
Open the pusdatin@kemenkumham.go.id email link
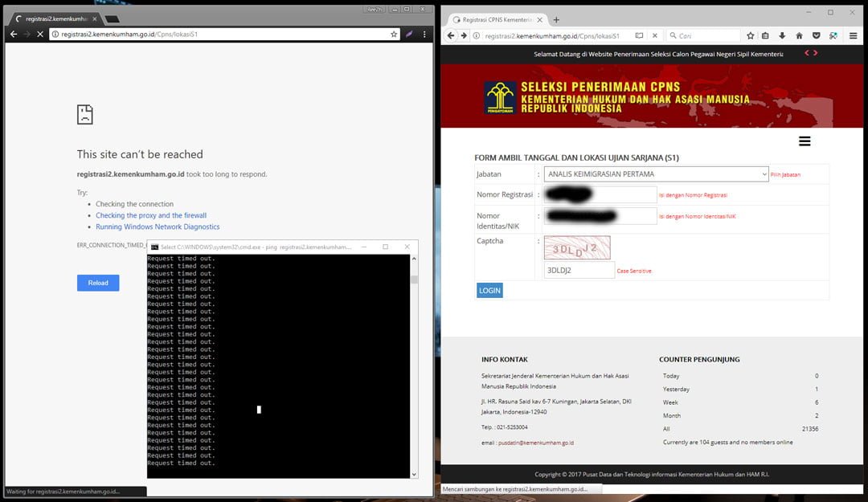click(536, 443)
